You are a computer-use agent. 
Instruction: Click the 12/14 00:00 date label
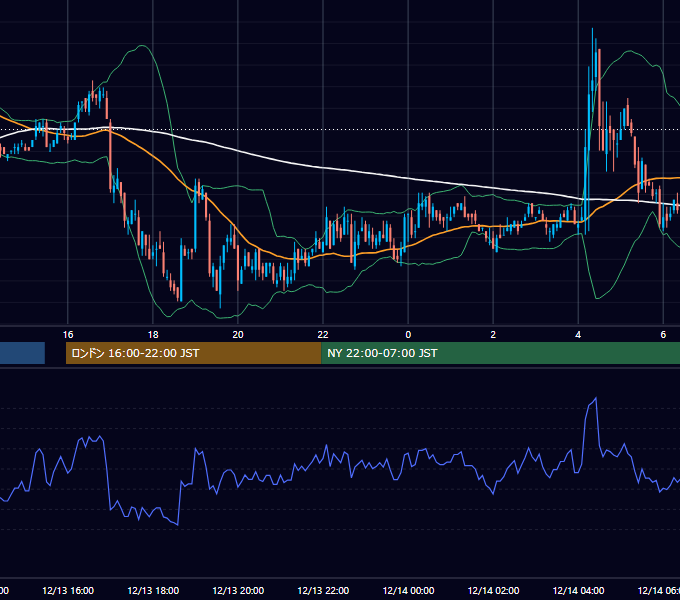408,590
